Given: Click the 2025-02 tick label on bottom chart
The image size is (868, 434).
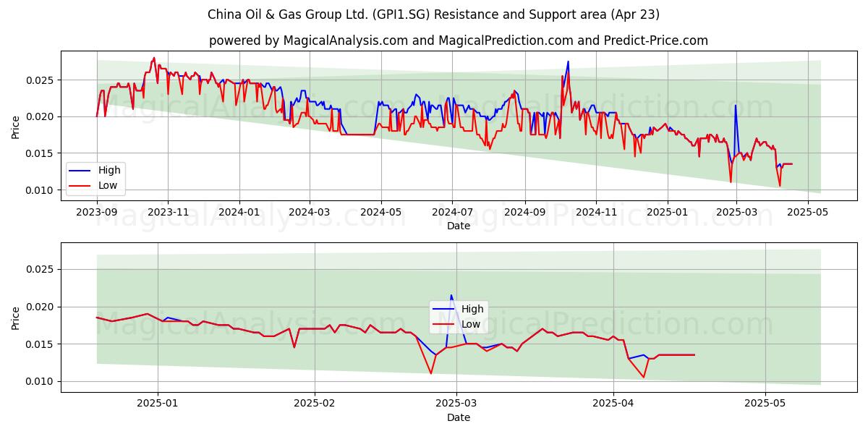Looking at the screenshot, I should click(x=315, y=404).
